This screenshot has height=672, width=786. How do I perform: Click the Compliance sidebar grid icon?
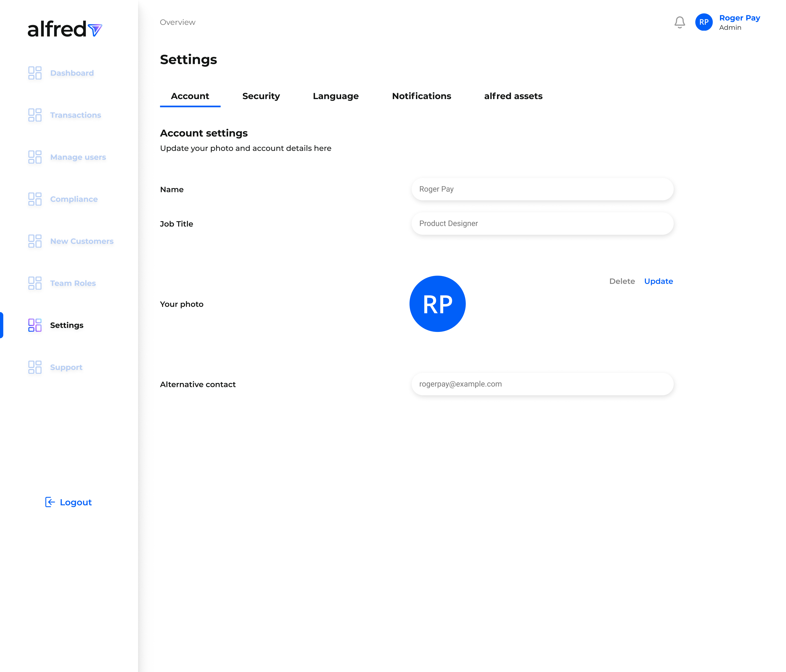pyautogui.click(x=35, y=199)
